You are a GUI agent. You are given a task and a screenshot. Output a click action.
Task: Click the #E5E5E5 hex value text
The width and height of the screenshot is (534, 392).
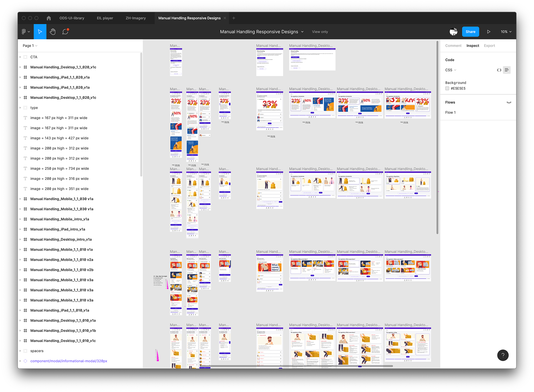click(x=458, y=88)
